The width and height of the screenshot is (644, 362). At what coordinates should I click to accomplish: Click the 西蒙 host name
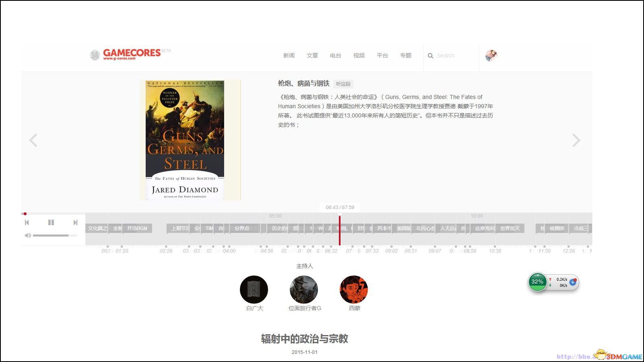tap(355, 308)
